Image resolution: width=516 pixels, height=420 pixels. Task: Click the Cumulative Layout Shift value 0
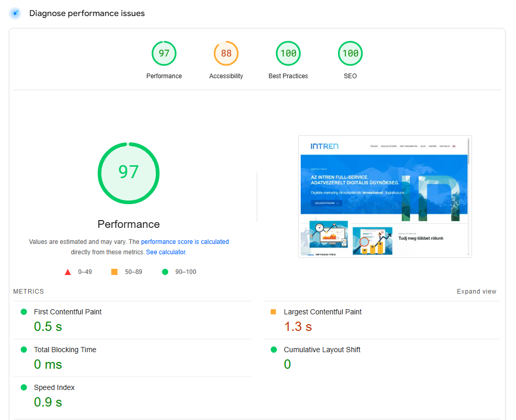click(x=287, y=365)
